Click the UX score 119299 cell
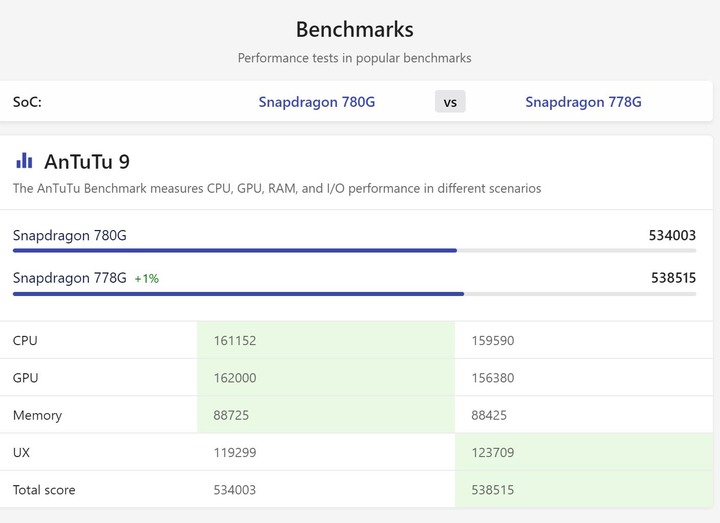The image size is (720, 523). (235, 453)
